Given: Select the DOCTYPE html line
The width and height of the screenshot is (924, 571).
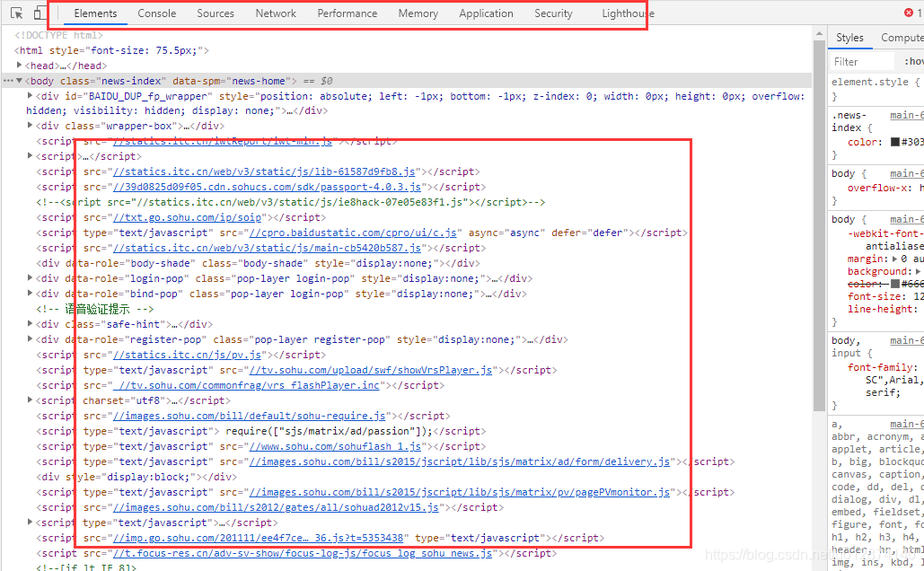Looking at the screenshot, I should (x=58, y=35).
